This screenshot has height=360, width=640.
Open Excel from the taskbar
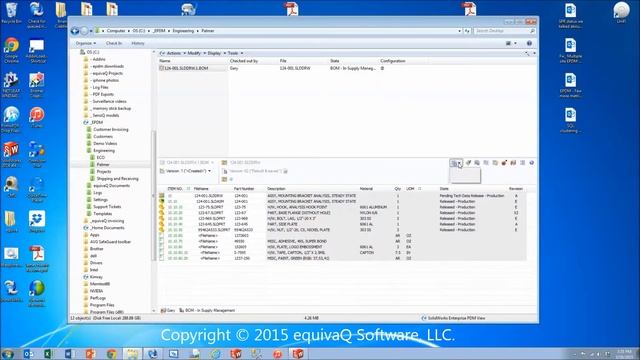click(48, 354)
